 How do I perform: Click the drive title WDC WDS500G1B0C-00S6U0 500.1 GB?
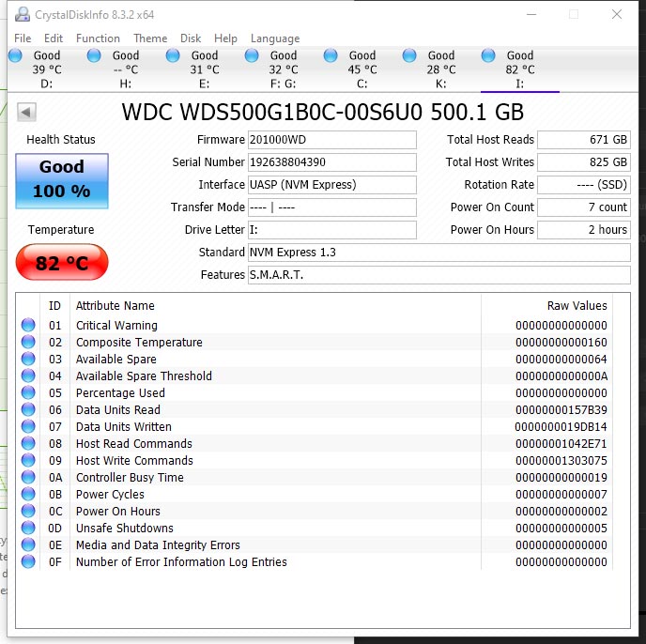[323, 112]
